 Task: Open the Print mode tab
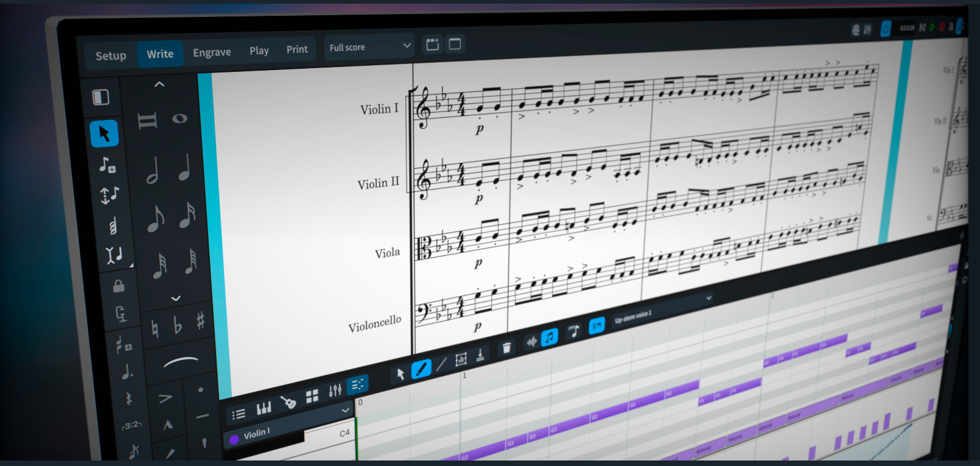[297, 49]
